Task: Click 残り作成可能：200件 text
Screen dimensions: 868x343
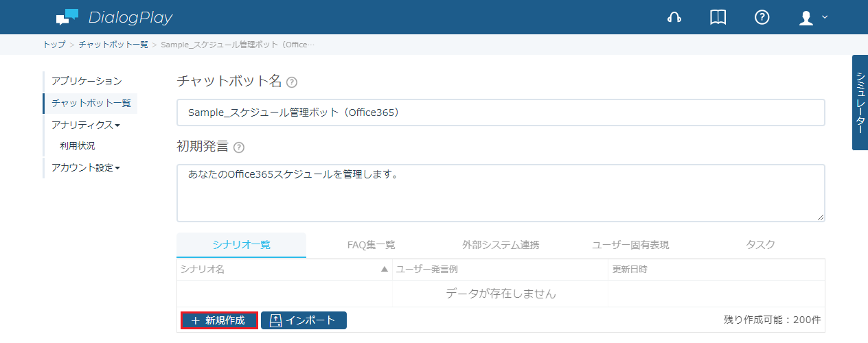Action: tap(772, 320)
